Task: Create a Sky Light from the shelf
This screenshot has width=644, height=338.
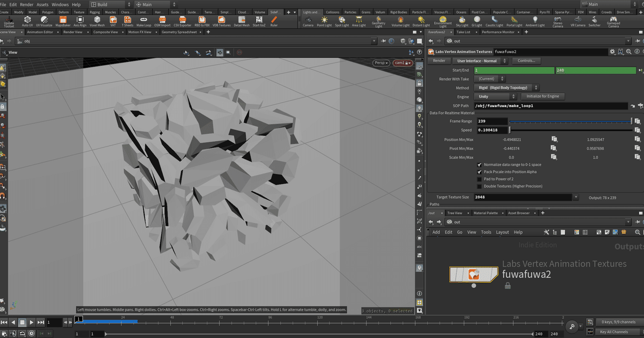Action: coord(462,21)
